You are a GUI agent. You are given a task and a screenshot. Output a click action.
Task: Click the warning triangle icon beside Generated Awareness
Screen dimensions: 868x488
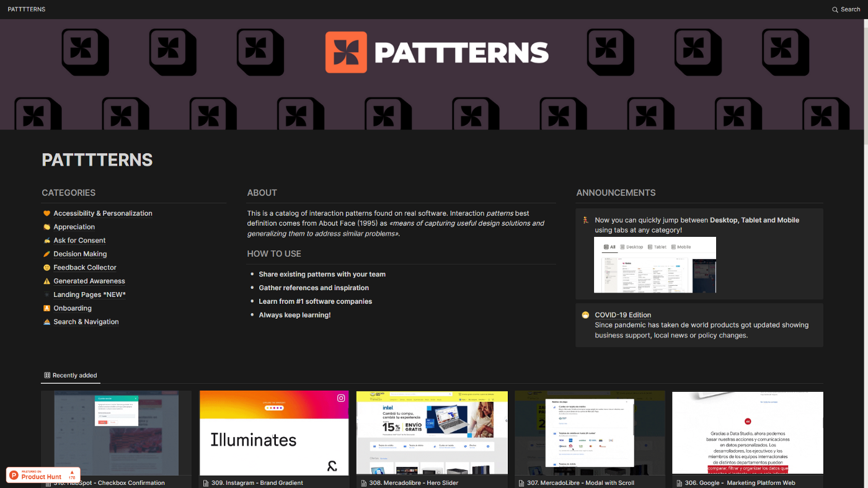tap(46, 282)
